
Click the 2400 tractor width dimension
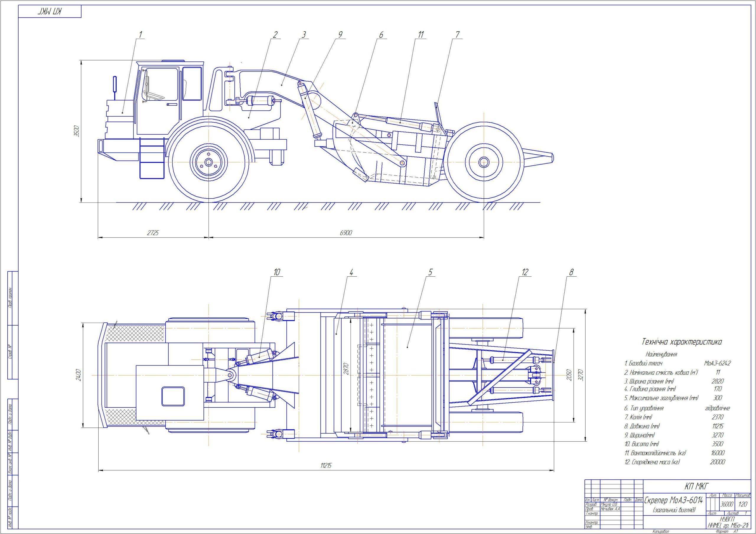(78, 375)
